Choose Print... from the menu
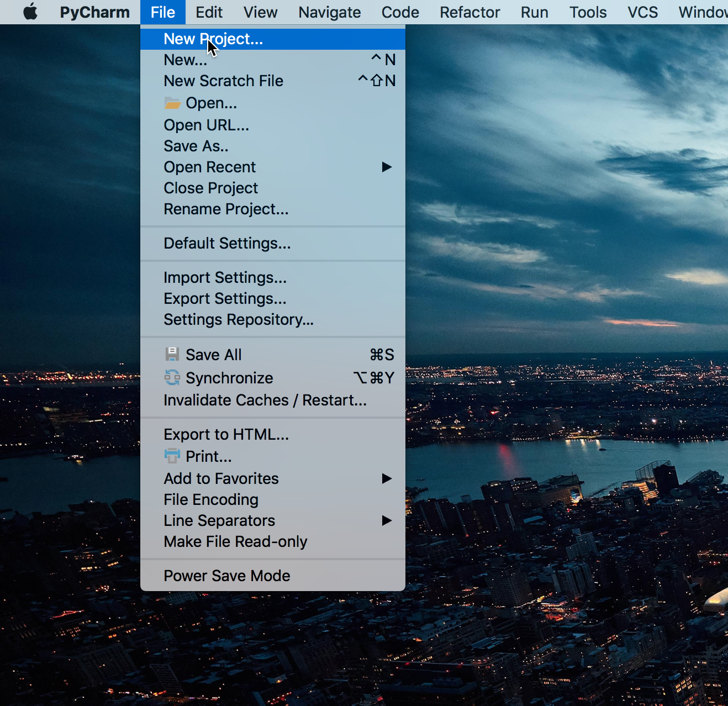The image size is (728, 706). (273, 456)
